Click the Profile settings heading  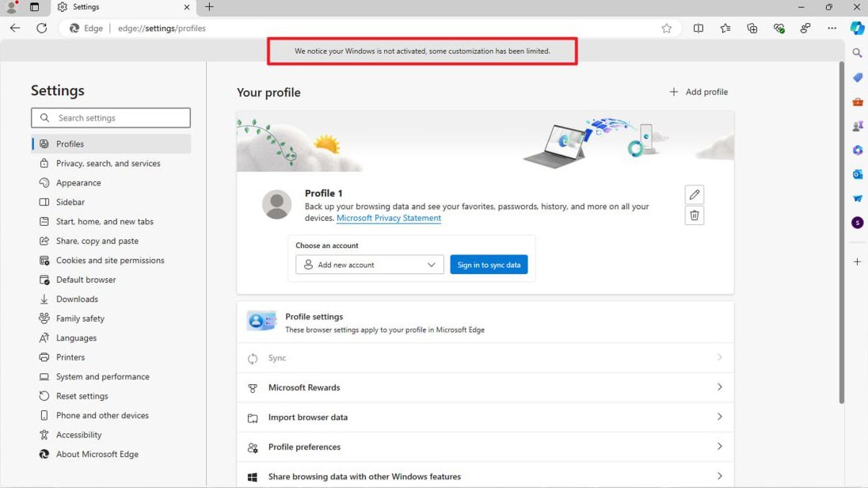[314, 317]
